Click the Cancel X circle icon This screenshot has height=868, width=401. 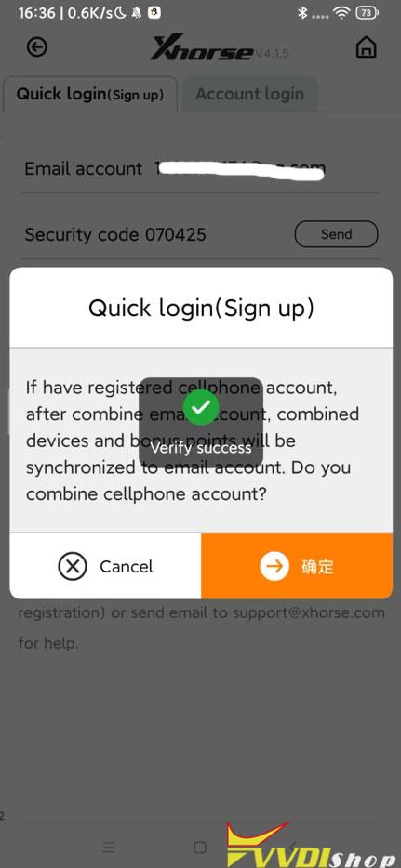pos(73,566)
